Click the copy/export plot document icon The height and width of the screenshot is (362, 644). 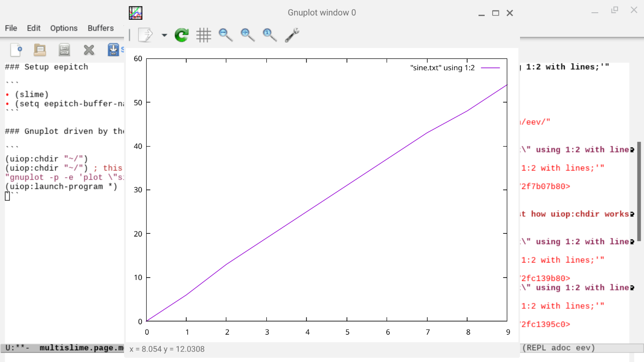coord(145,35)
